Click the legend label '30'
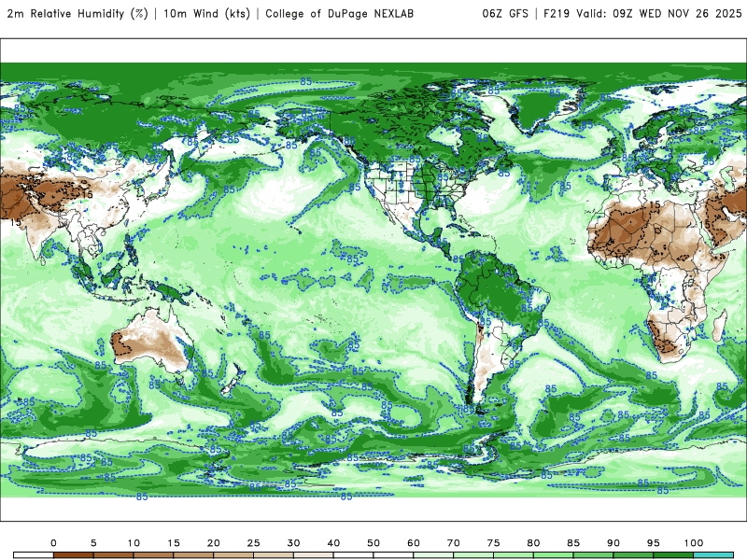This screenshot has height=560, width=747. (293, 543)
